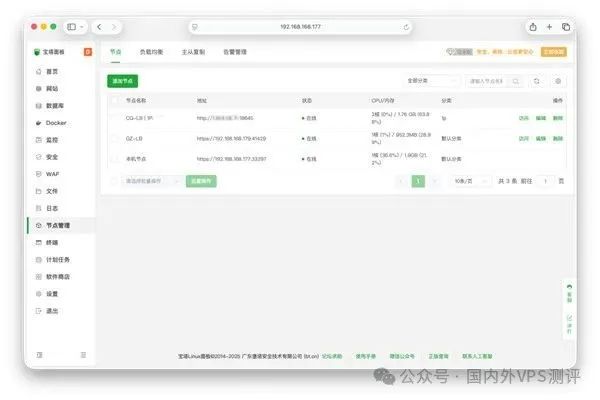This screenshot has width=600, height=400.
Task: Click page 1 in the pagination
Action: 418,181
